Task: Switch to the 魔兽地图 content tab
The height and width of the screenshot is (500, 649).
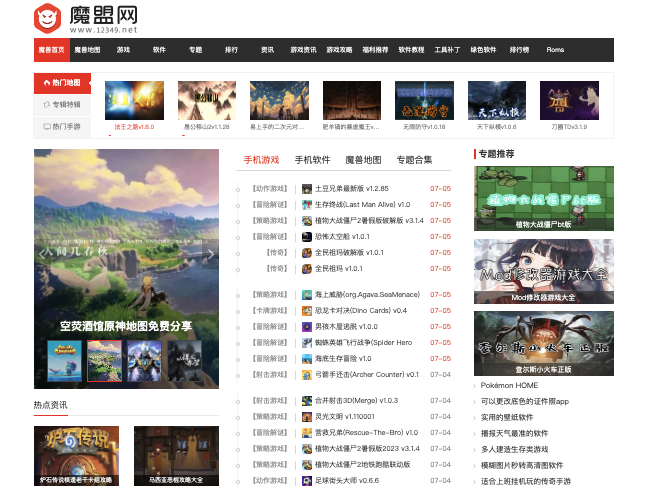Action: tap(363, 160)
